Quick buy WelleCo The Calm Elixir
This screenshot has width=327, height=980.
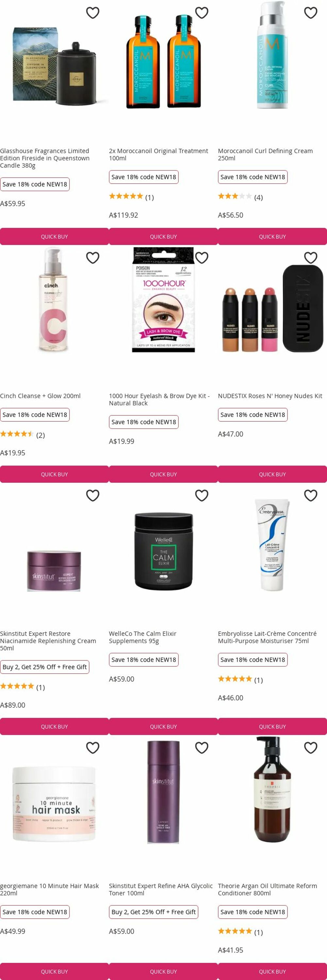(163, 726)
